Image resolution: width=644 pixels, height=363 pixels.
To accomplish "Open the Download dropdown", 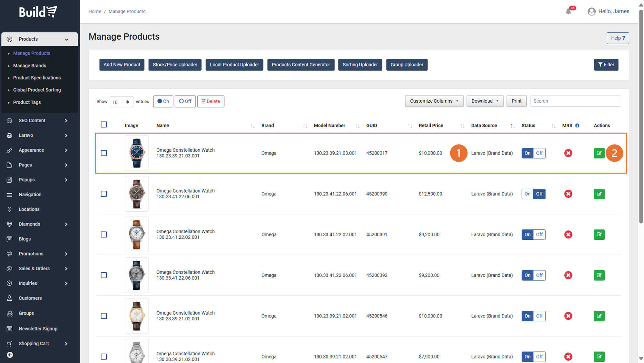I will [x=484, y=101].
